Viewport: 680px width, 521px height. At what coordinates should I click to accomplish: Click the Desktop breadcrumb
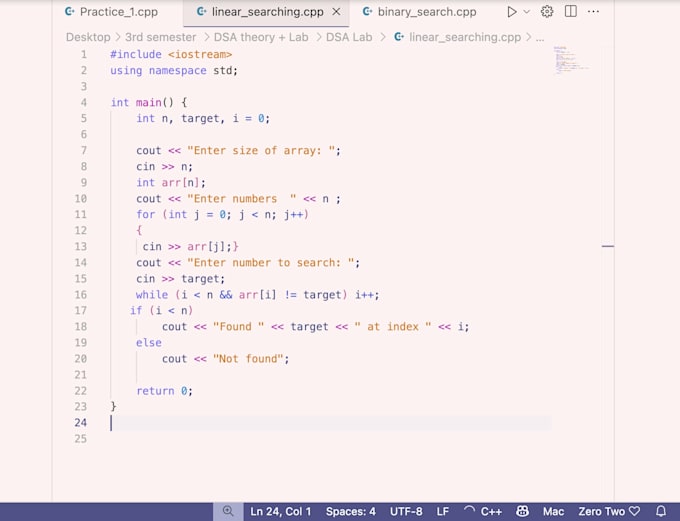pyautogui.click(x=88, y=37)
